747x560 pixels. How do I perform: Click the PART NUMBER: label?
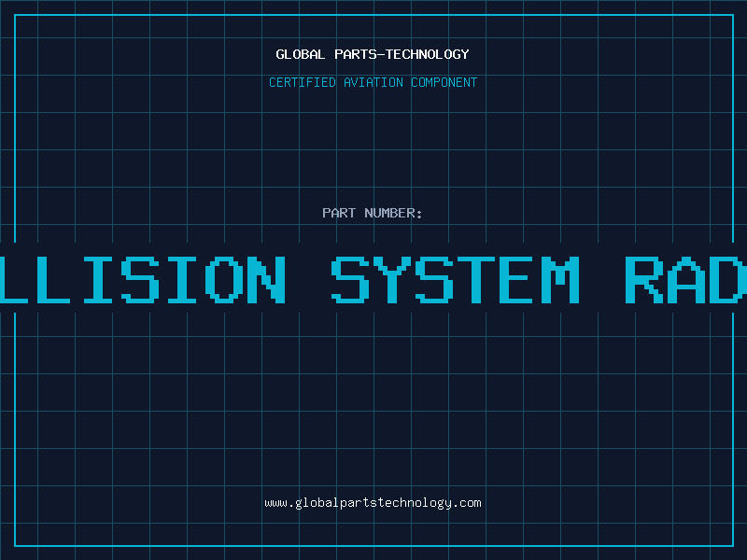(x=372, y=213)
